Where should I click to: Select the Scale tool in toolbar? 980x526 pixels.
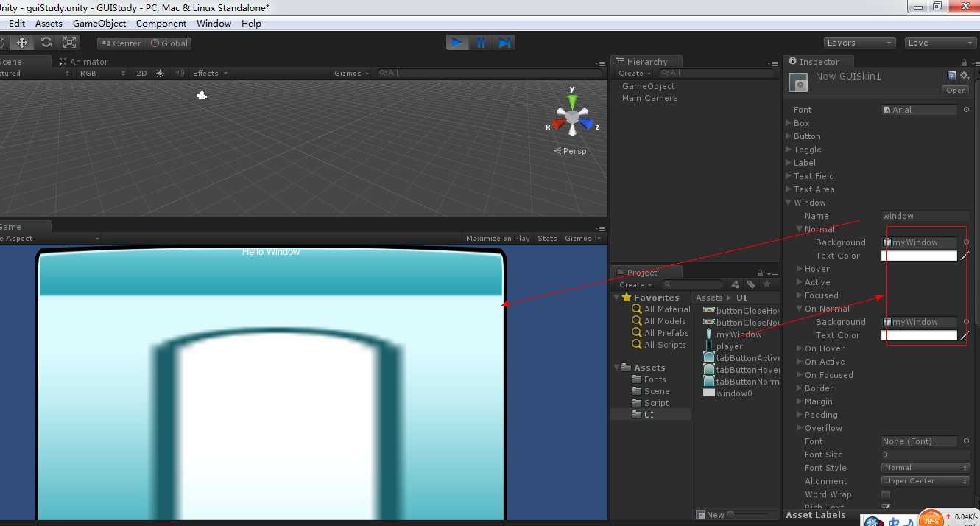coord(70,43)
